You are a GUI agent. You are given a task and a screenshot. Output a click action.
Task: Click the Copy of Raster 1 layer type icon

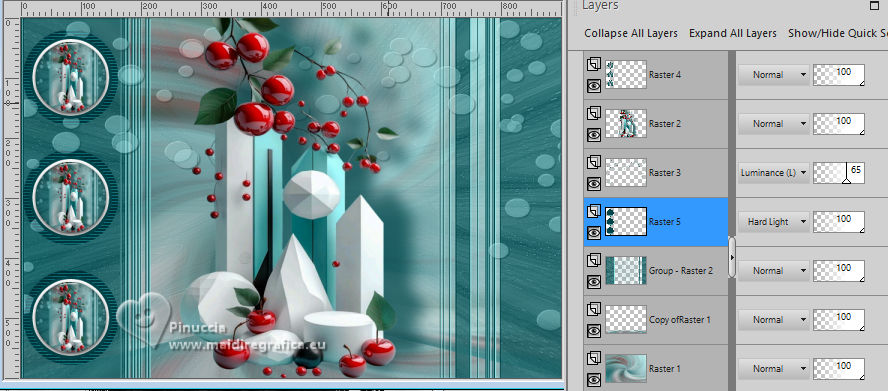pos(594,309)
